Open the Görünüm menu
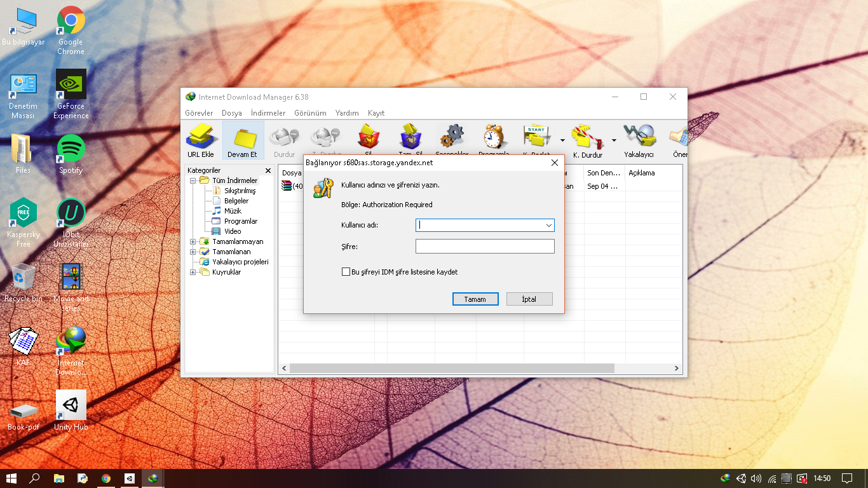The image size is (868, 488). click(310, 113)
